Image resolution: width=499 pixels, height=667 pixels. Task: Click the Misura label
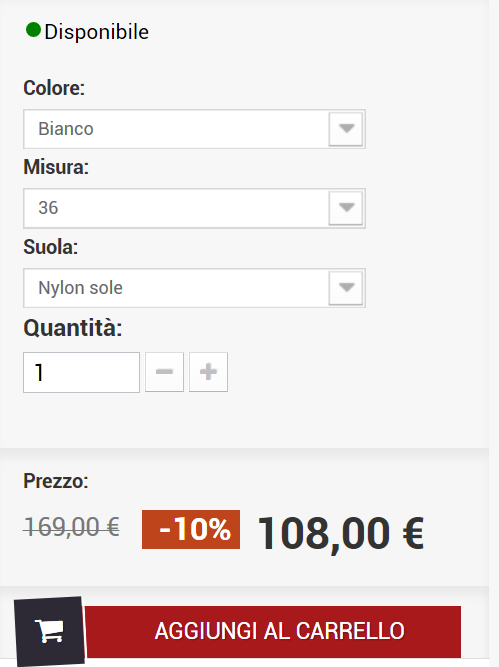click(x=56, y=167)
